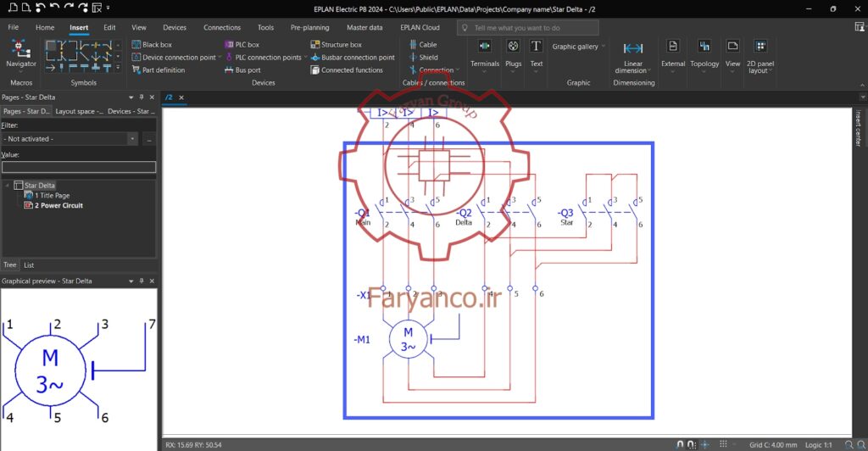Switch to the Layout space navigator tab
868x451 pixels.
click(79, 111)
